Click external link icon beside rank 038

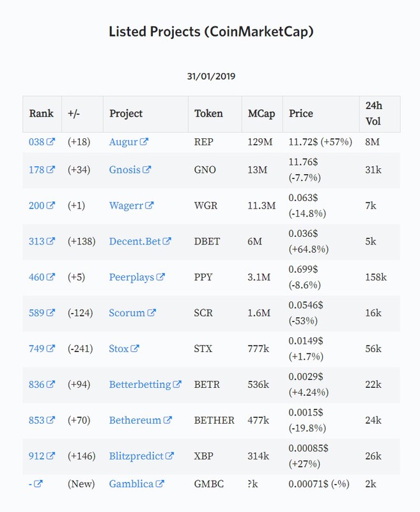(x=51, y=141)
